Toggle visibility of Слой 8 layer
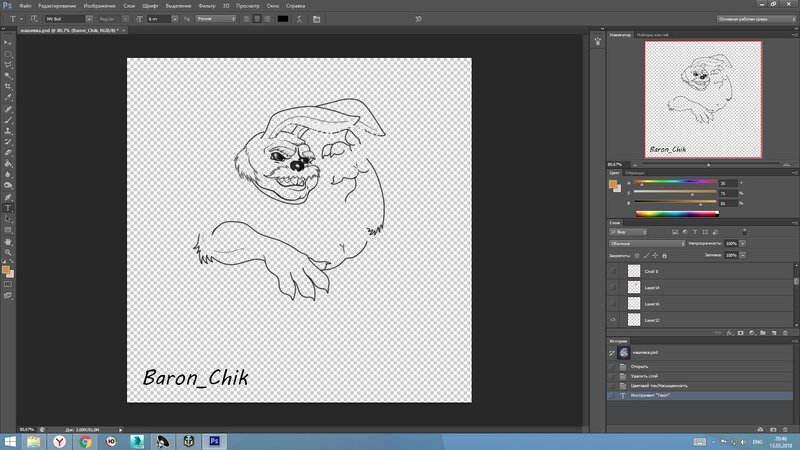 pyautogui.click(x=613, y=271)
